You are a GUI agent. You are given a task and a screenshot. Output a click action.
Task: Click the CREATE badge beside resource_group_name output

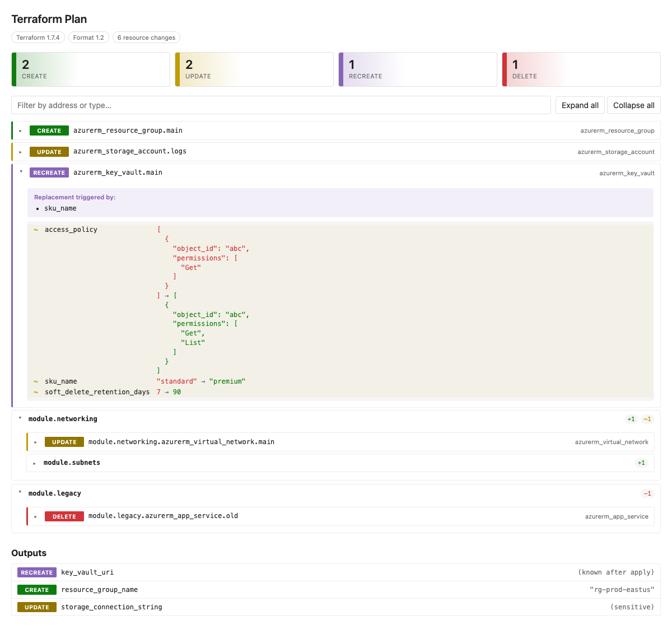pyautogui.click(x=37, y=590)
